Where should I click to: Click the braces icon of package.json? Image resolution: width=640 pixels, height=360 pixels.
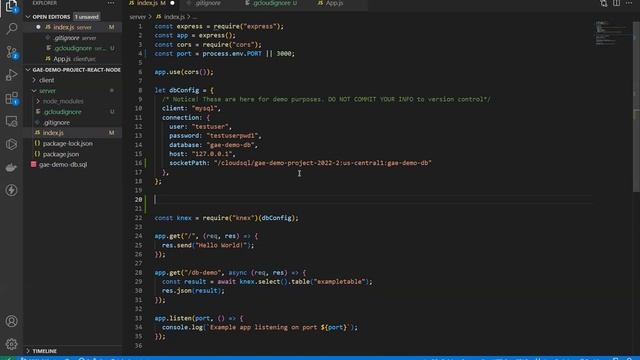click(37, 154)
